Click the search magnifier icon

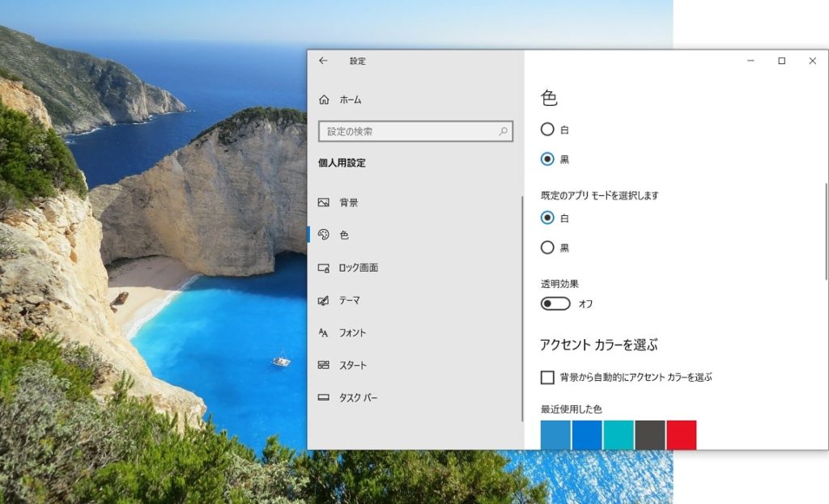(503, 131)
